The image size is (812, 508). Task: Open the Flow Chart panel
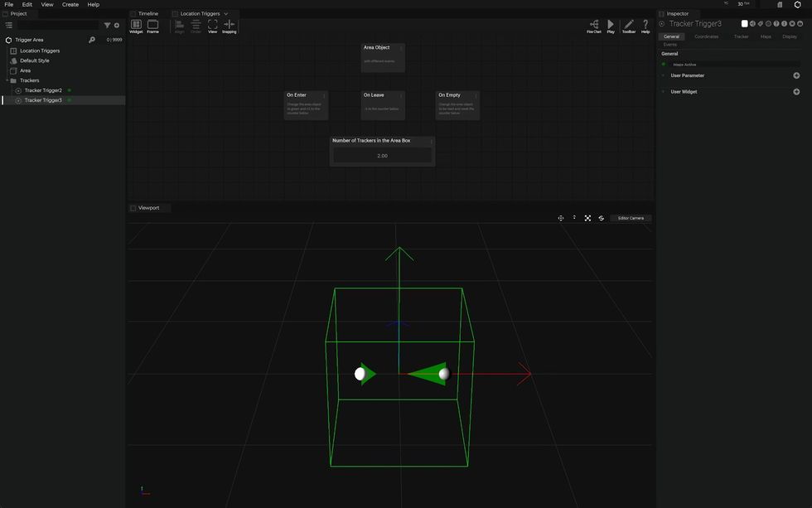pyautogui.click(x=594, y=26)
